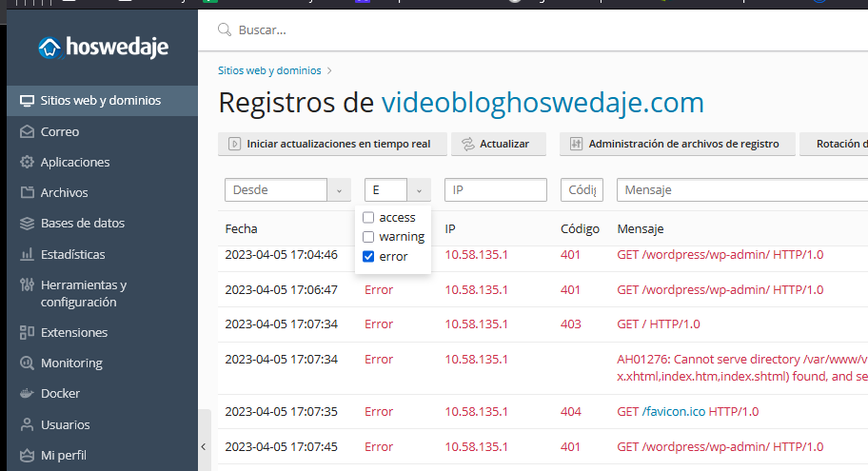
Task: Click the Aplicaciones gear icon
Action: 27,162
